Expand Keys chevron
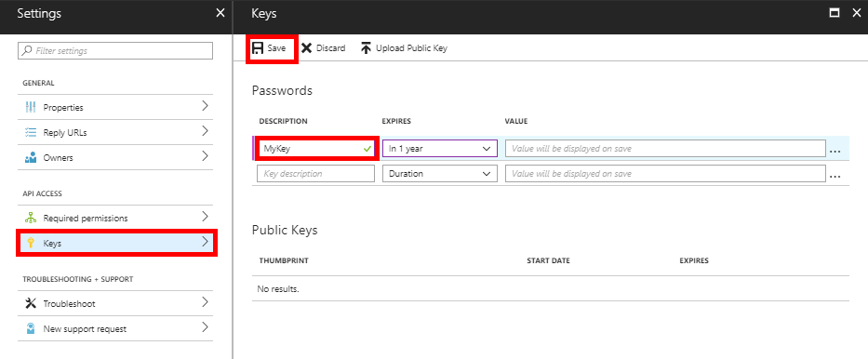The height and width of the screenshot is (359, 868). tap(205, 242)
